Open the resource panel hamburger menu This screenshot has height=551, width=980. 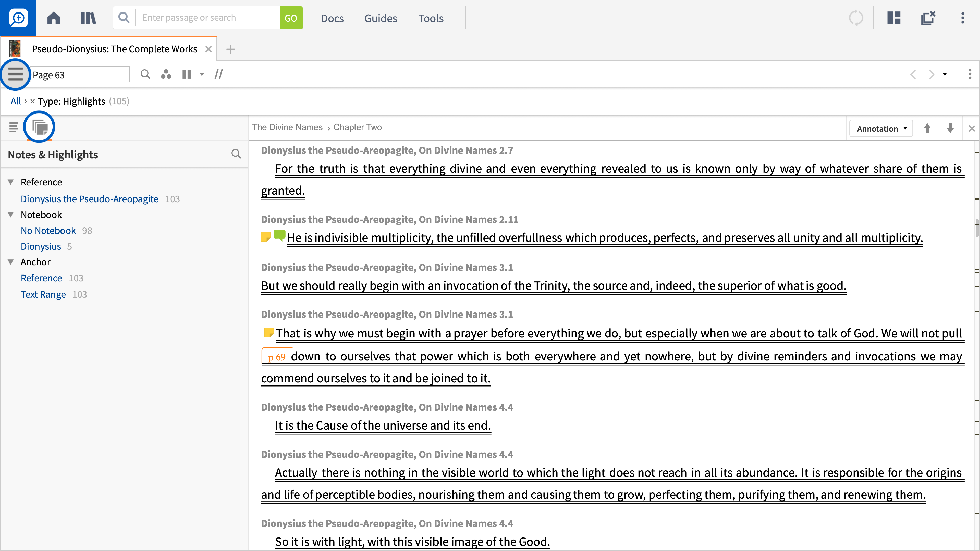point(16,74)
